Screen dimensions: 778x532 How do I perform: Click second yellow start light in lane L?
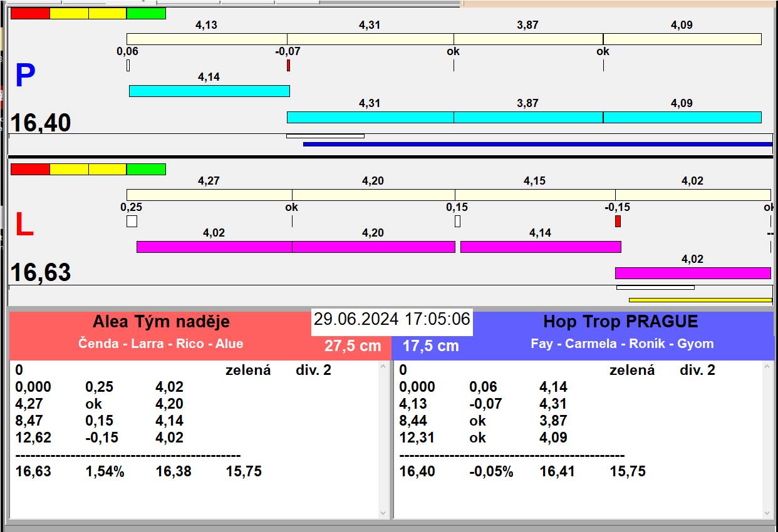[x=107, y=170]
